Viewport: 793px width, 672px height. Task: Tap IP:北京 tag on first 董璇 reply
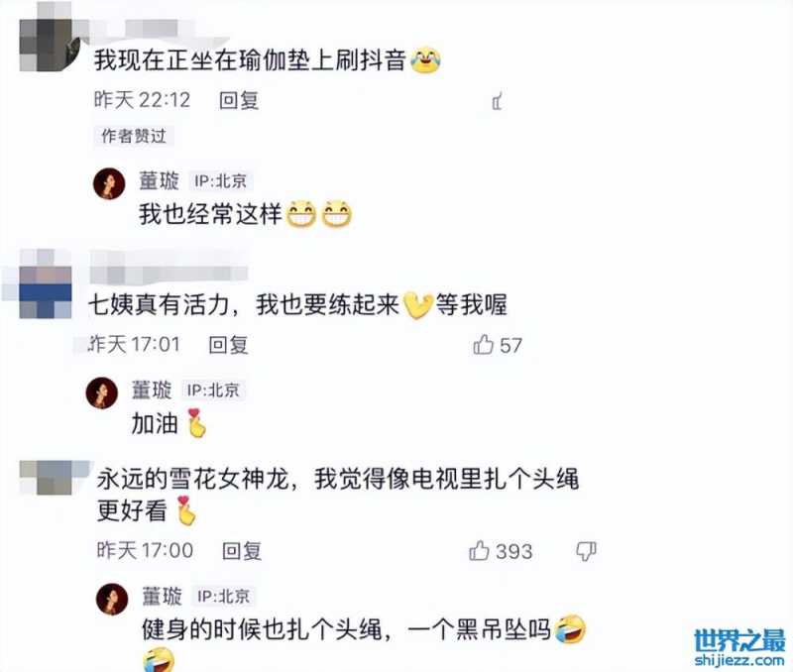(x=221, y=181)
